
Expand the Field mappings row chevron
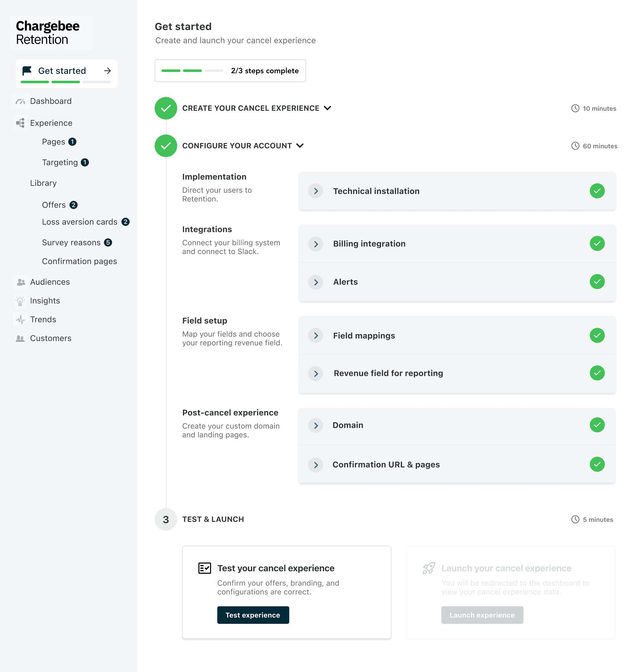316,335
